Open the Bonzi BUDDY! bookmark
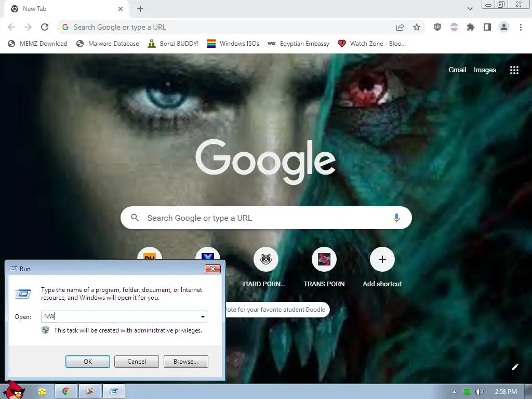Image resolution: width=532 pixels, height=399 pixels. 173,44
